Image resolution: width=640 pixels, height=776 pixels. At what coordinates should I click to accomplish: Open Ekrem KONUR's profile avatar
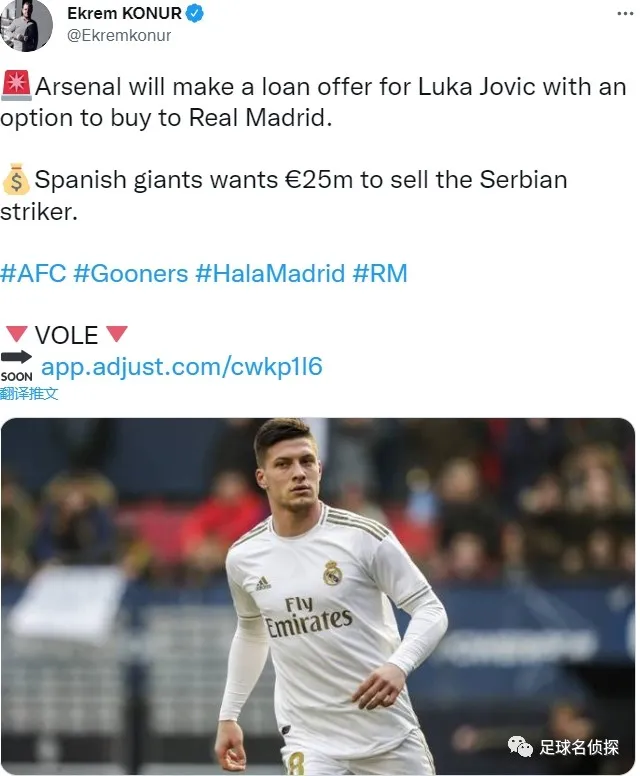click(26, 25)
